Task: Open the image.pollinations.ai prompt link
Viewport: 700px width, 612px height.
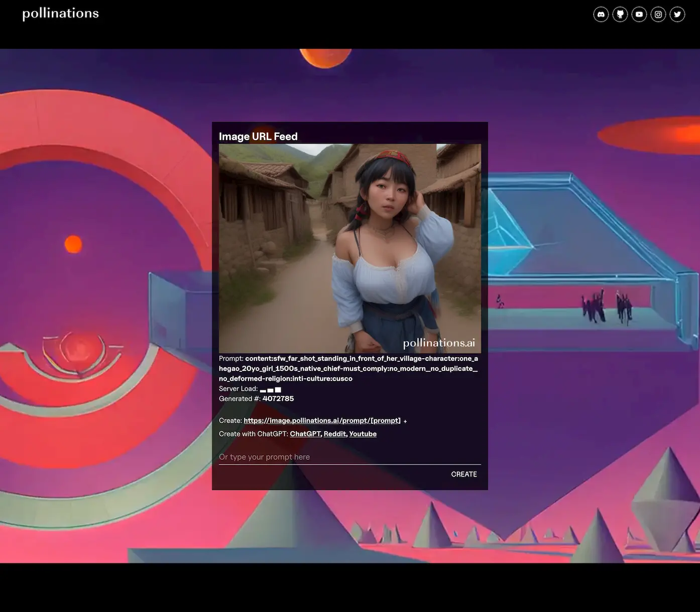Action: (321, 421)
